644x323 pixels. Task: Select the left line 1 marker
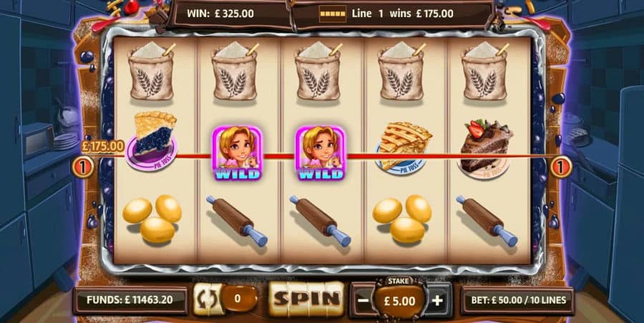[x=82, y=167]
